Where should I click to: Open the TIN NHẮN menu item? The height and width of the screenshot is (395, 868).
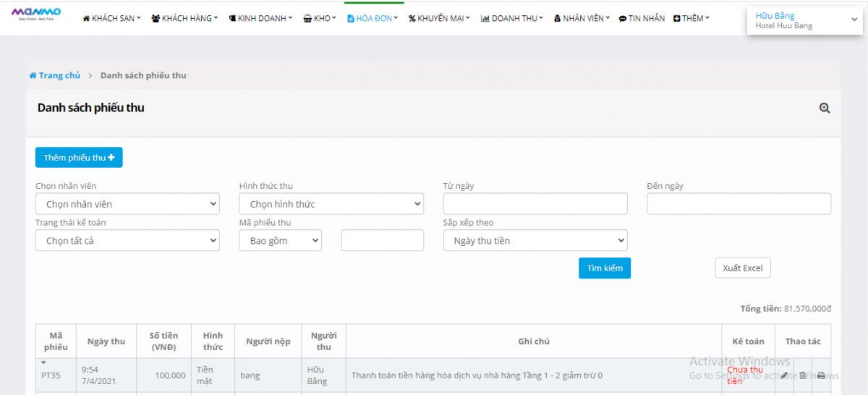(x=642, y=18)
